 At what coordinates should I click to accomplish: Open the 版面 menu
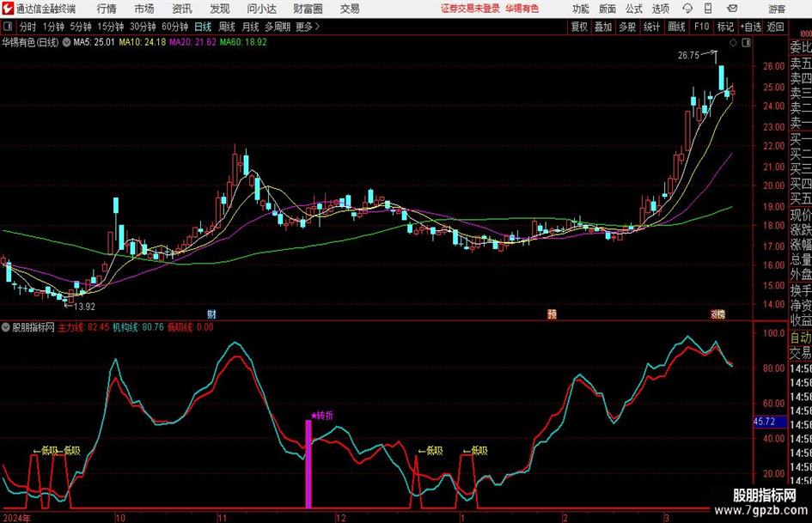(607, 9)
